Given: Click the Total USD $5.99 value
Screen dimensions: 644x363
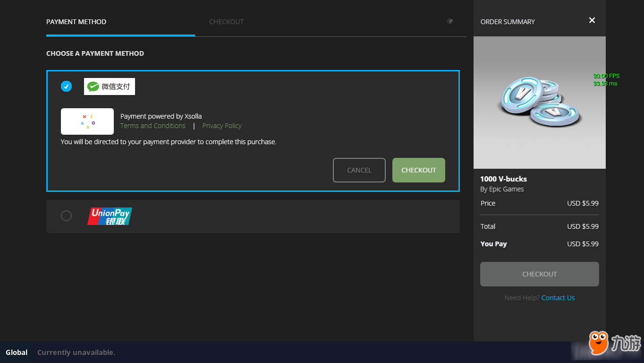Looking at the screenshot, I should [583, 226].
